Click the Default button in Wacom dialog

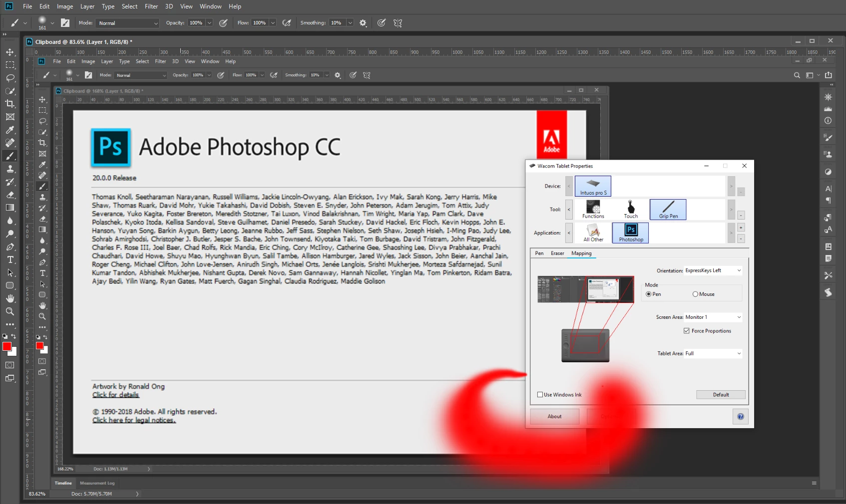tap(721, 395)
